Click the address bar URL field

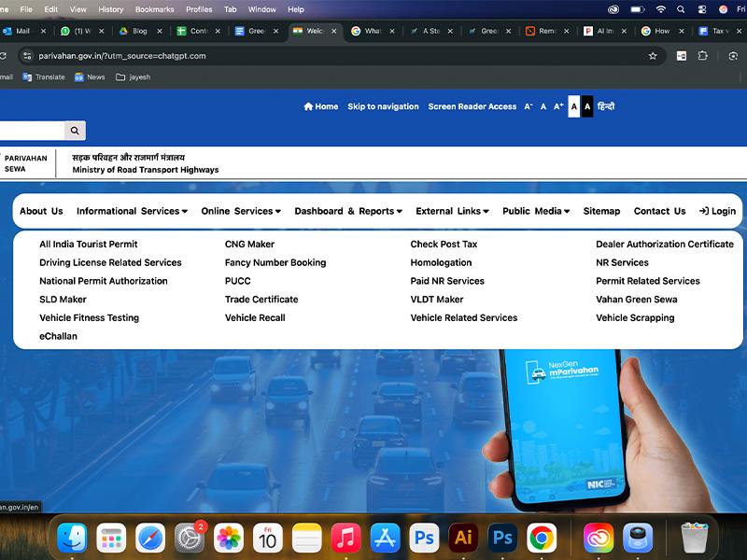140,56
